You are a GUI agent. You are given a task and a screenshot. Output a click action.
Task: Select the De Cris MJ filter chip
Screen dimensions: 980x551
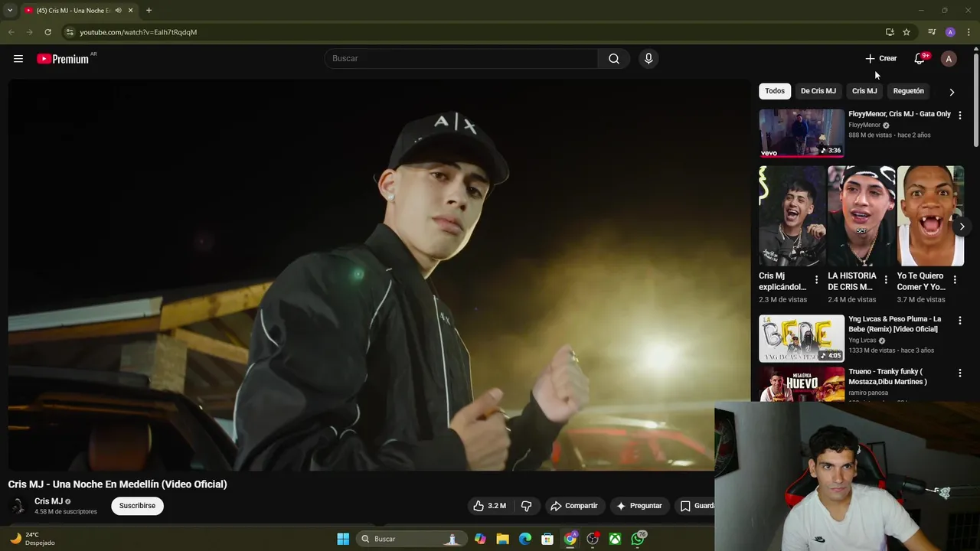[x=818, y=91]
